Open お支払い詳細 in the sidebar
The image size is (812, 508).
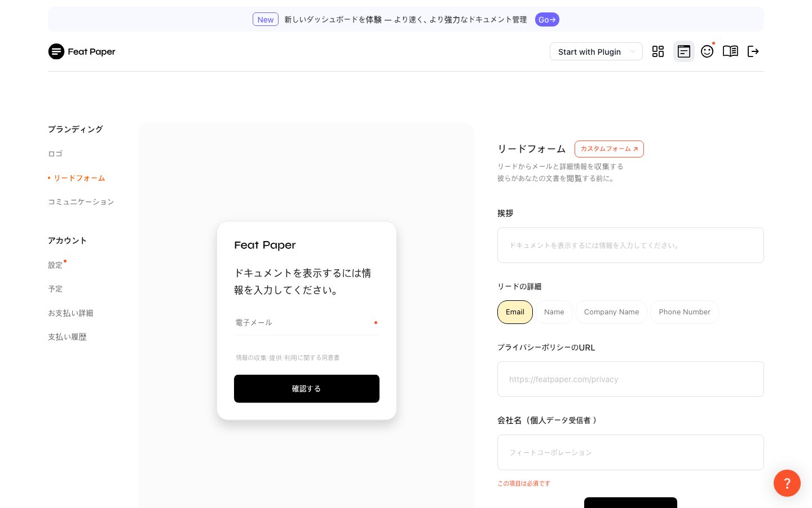[70, 313]
